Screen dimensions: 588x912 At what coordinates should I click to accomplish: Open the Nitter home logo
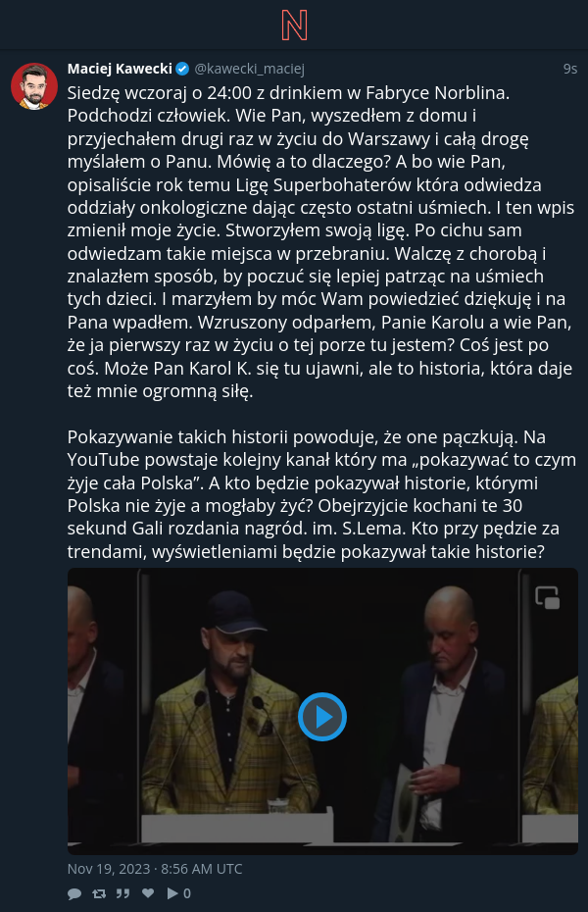click(x=294, y=25)
